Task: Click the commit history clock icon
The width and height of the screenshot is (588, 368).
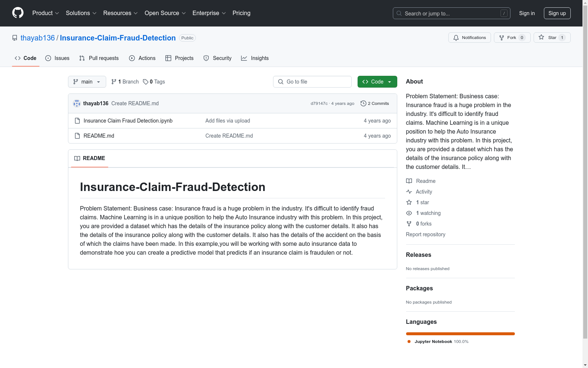Action: (x=363, y=103)
